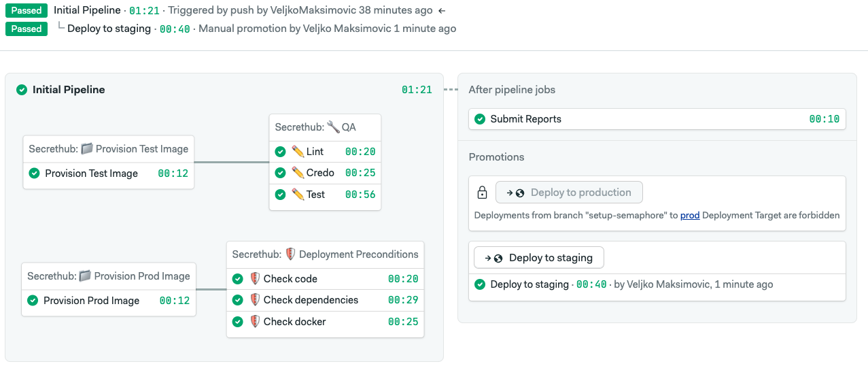Open the prod deployment target link
This screenshot has height=366, width=868.
tap(689, 216)
